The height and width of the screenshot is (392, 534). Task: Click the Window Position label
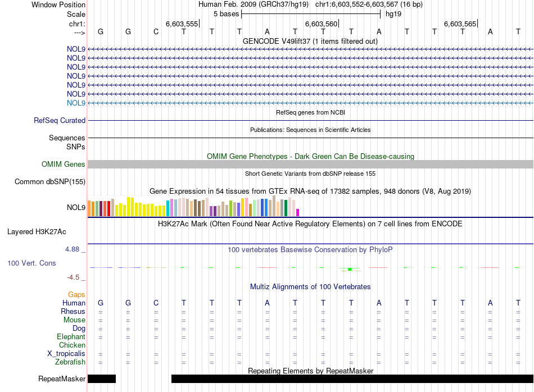click(58, 4)
